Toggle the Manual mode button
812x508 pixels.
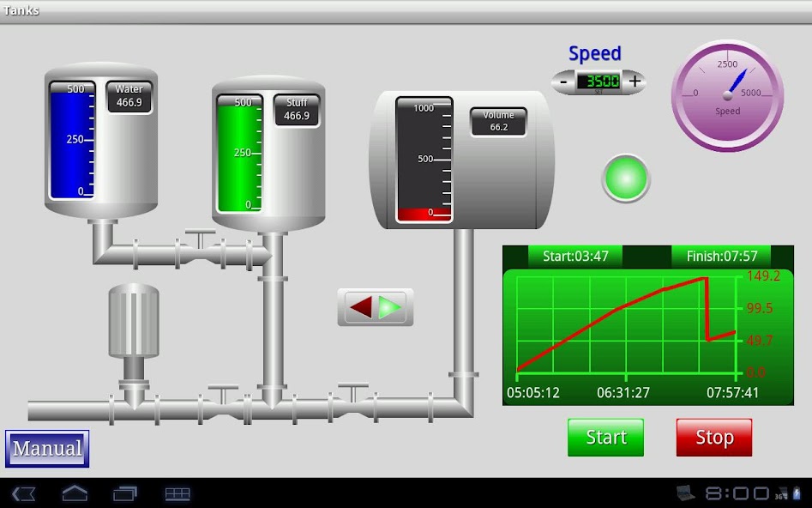[47, 449]
